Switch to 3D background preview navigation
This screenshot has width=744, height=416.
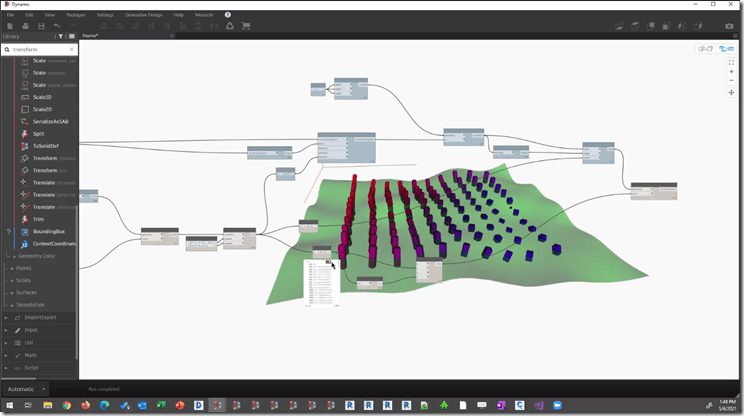point(705,48)
